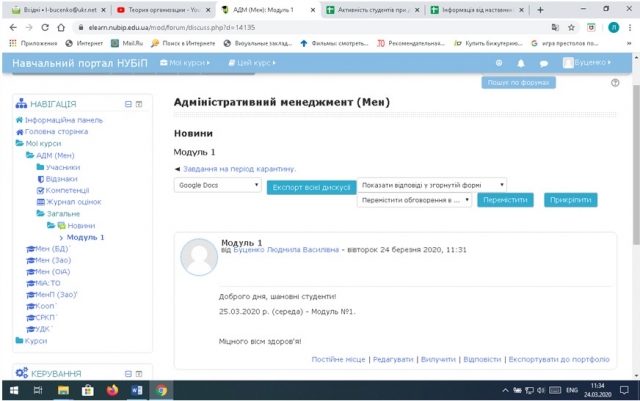
Task: Open the Chrome taskbar icon
Action: point(161,390)
